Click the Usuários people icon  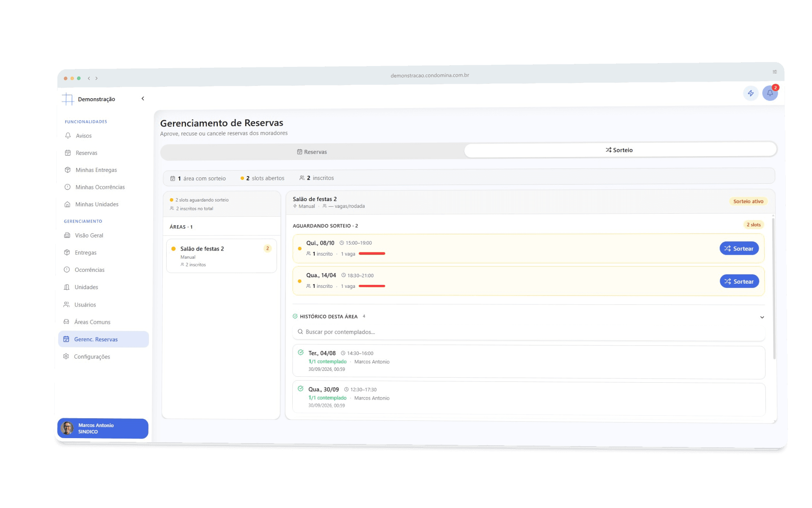(x=66, y=305)
